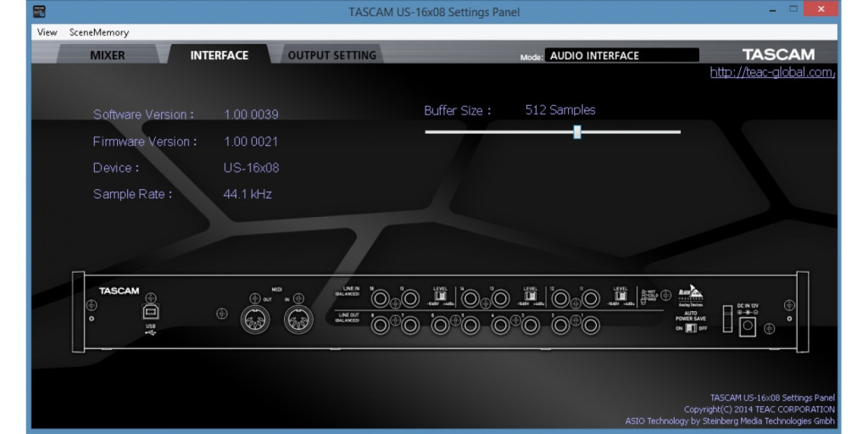Click software version value '1.00 0039'
The image size is (868, 434).
[251, 114]
